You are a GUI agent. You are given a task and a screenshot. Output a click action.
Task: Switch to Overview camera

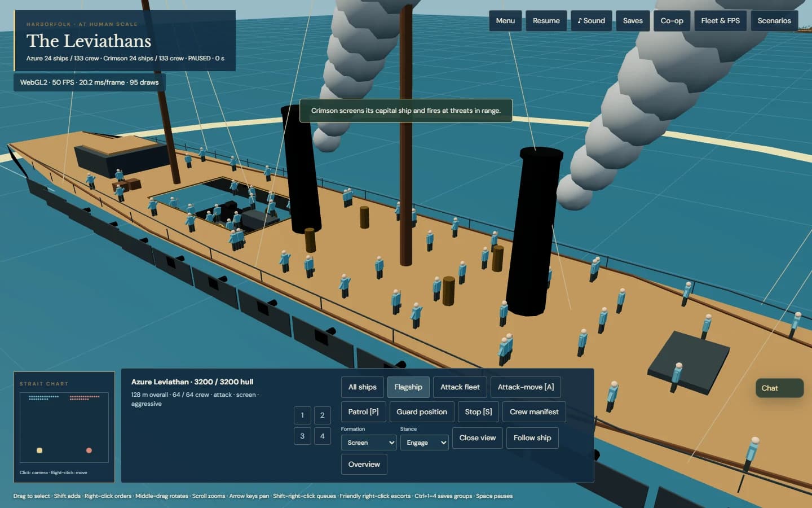click(364, 465)
